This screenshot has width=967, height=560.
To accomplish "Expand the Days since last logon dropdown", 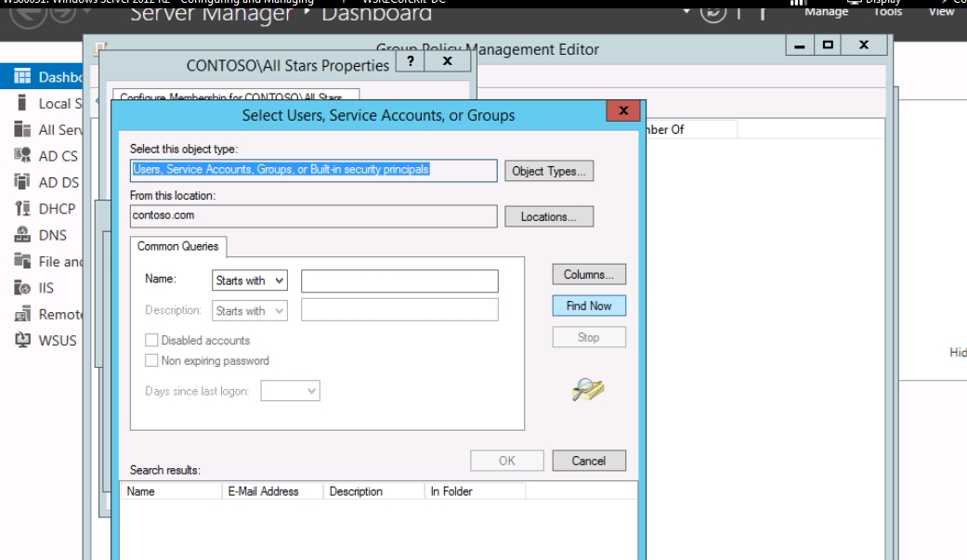I will tap(291, 391).
